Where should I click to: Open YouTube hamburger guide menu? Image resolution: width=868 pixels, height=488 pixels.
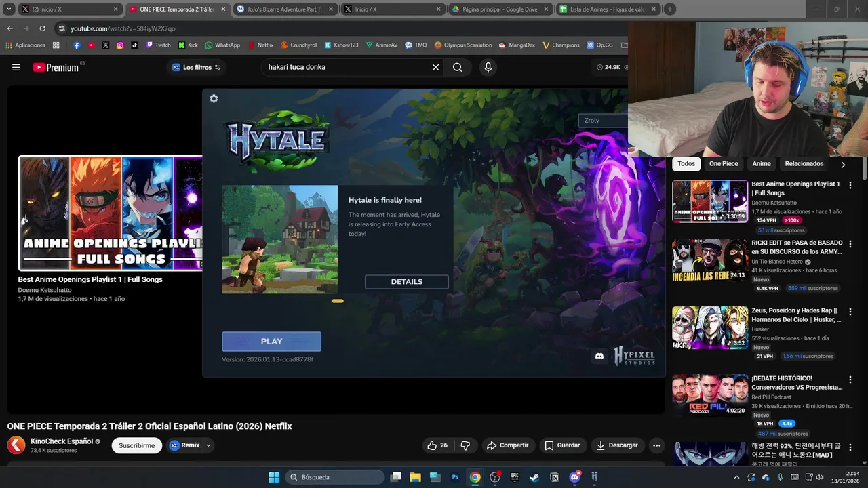pos(16,67)
